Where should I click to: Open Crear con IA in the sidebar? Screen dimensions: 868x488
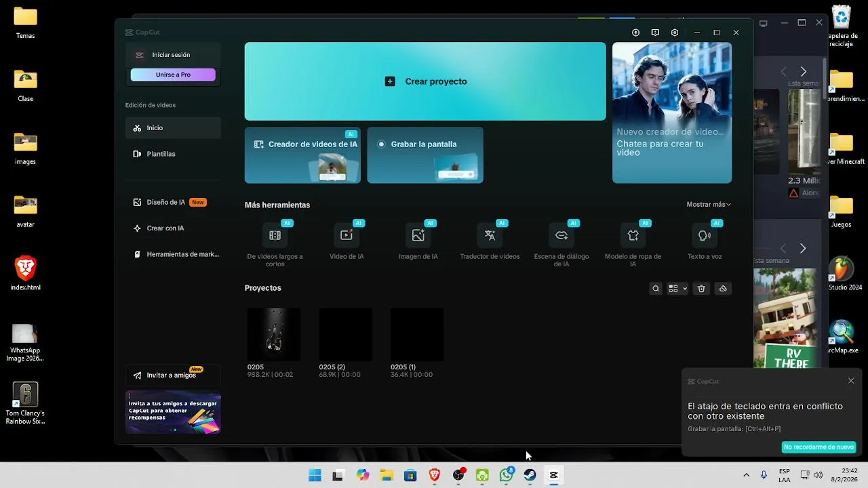click(x=173, y=228)
